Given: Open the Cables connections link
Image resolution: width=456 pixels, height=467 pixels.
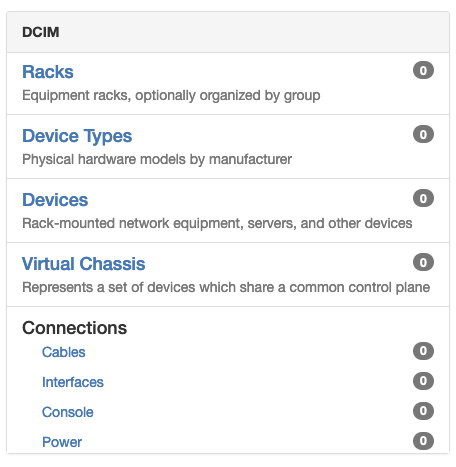Looking at the screenshot, I should (x=63, y=352).
